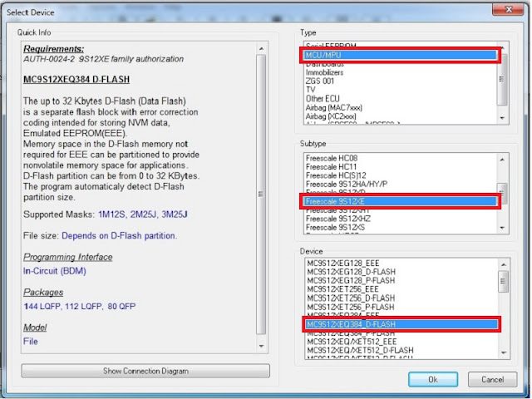
Task: Select Freescale 9S12XS subtype
Action: point(335,227)
